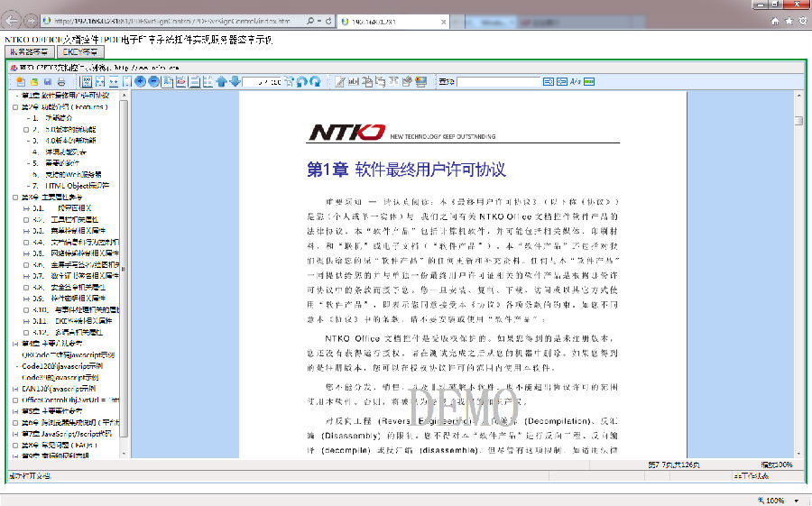This screenshot has height=506, width=812.
Task: Open the browser zoom 100% dropdown arrow
Action: pyautogui.click(x=797, y=501)
